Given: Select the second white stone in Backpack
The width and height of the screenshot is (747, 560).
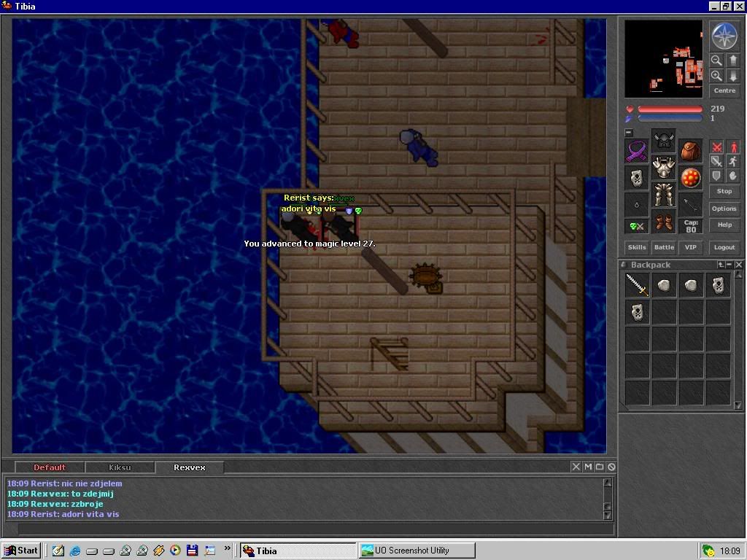Looking at the screenshot, I should click(691, 285).
